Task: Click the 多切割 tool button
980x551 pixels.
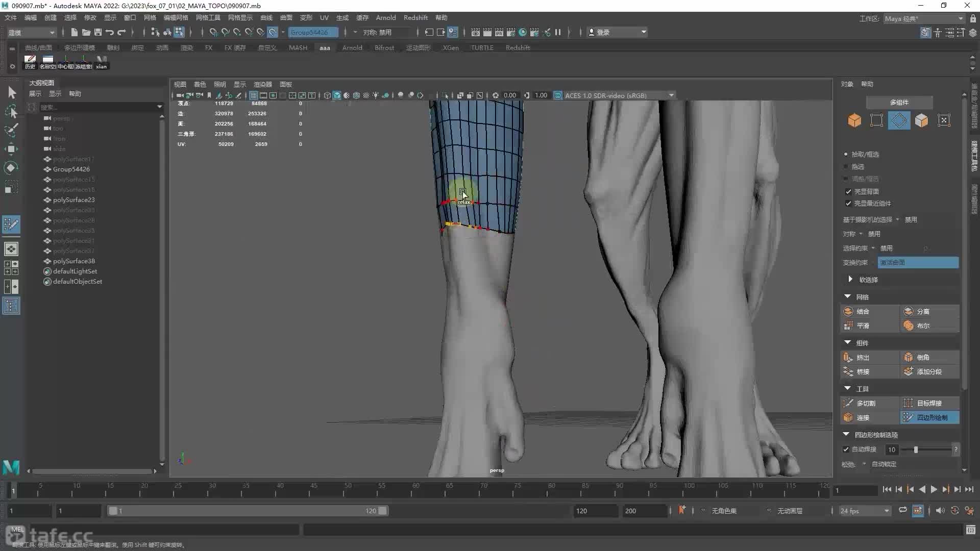Action: (870, 403)
